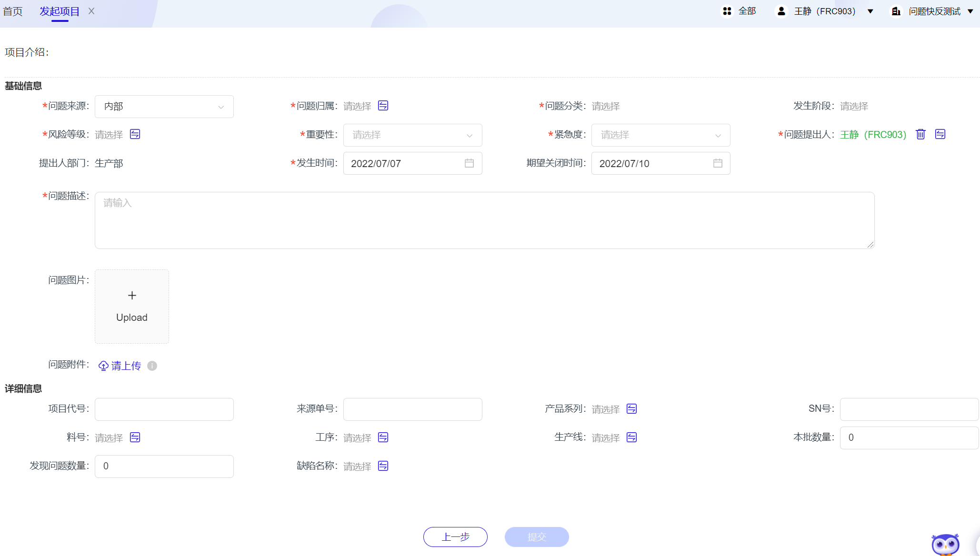Screen dimensions: 980x556
Task: Open calendar for 发生时间 date field
Action: [469, 163]
